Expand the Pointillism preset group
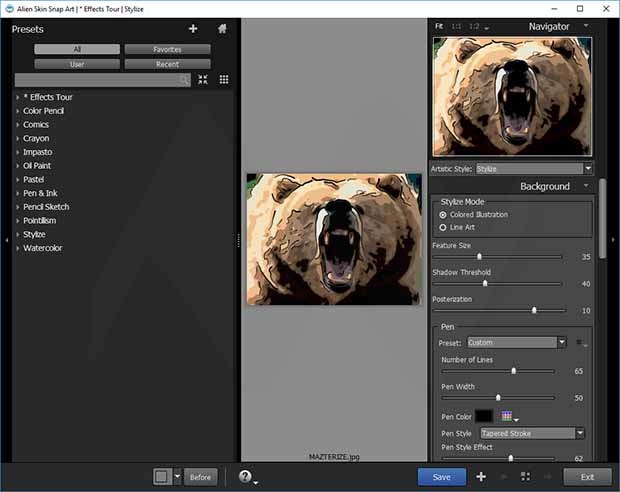 17,221
